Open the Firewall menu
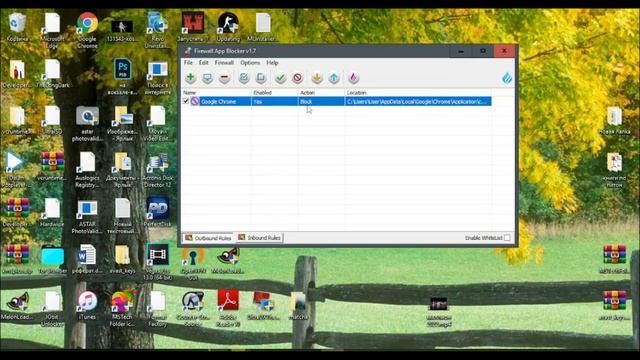 tap(224, 63)
